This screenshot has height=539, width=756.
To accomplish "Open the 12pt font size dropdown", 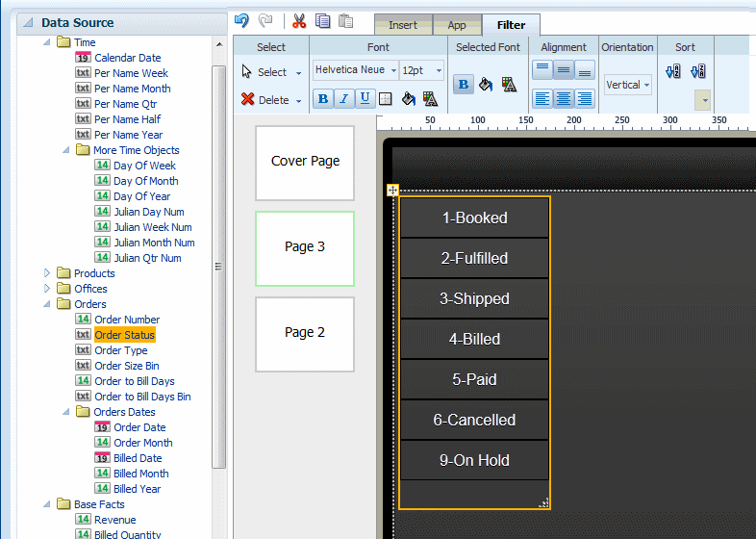I will 439,70.
